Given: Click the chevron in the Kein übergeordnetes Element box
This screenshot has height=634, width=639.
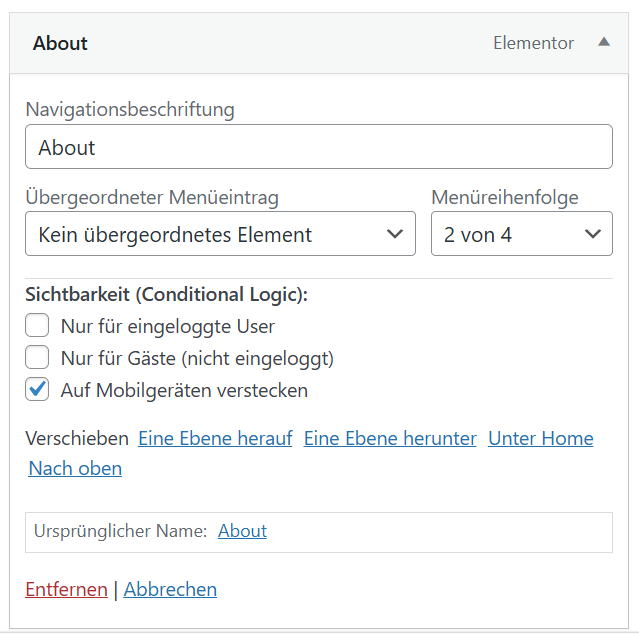Looking at the screenshot, I should (394, 234).
